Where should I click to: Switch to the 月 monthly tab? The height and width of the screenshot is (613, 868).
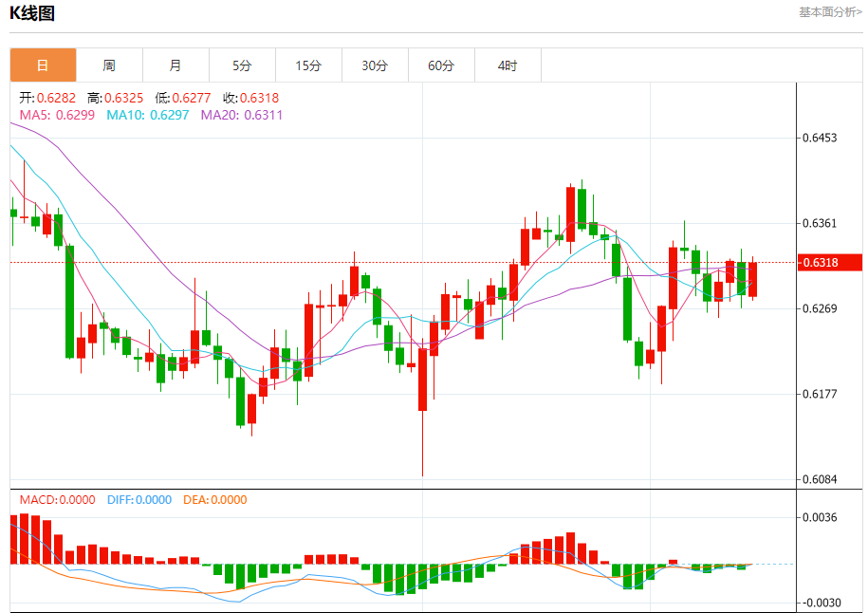click(x=176, y=65)
